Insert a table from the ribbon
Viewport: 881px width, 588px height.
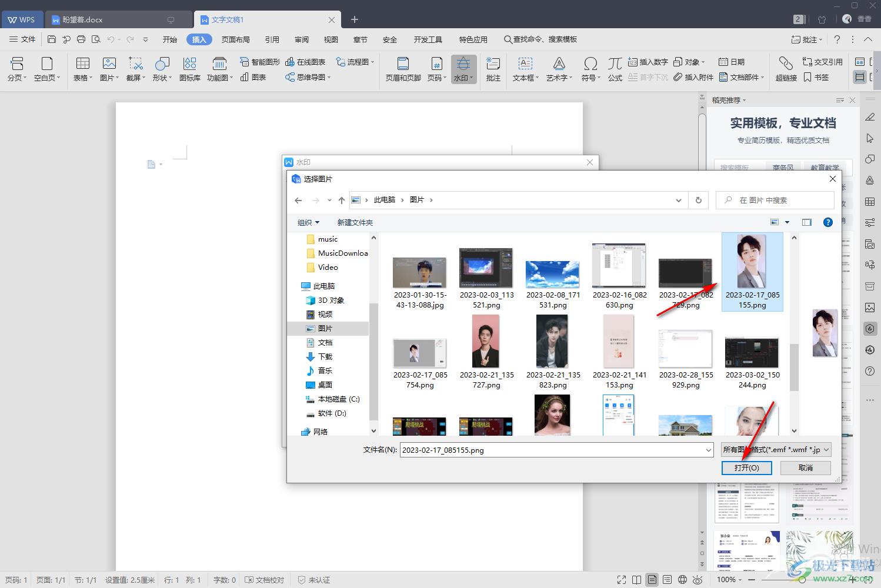click(x=82, y=69)
